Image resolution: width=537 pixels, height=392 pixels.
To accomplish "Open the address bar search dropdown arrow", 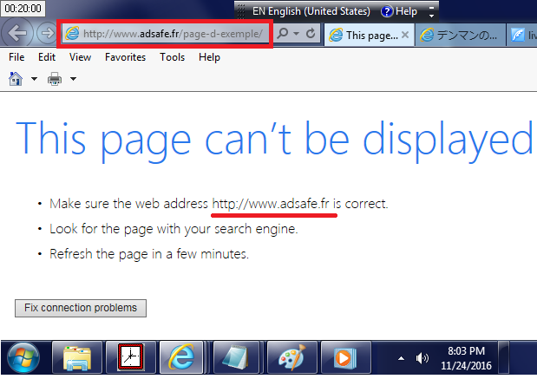I will (x=297, y=33).
